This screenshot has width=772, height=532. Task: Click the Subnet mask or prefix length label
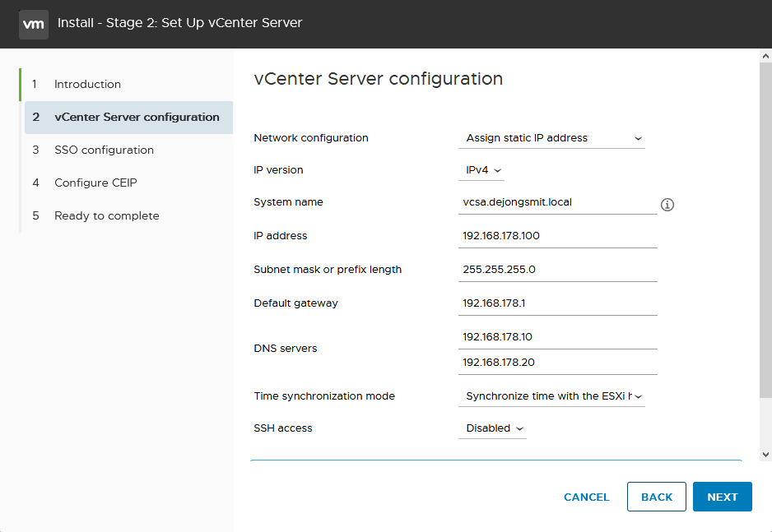pyautogui.click(x=328, y=270)
